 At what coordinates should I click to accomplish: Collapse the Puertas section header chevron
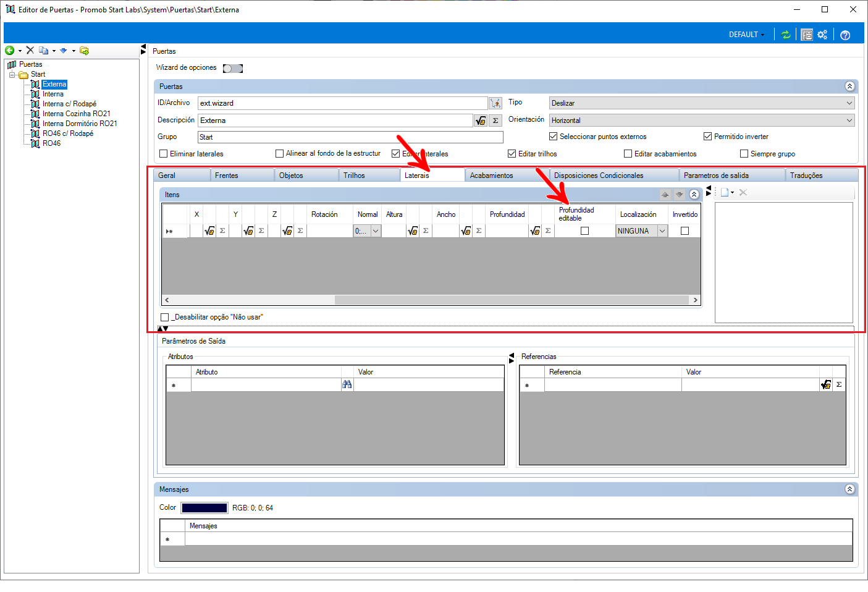pyautogui.click(x=849, y=87)
